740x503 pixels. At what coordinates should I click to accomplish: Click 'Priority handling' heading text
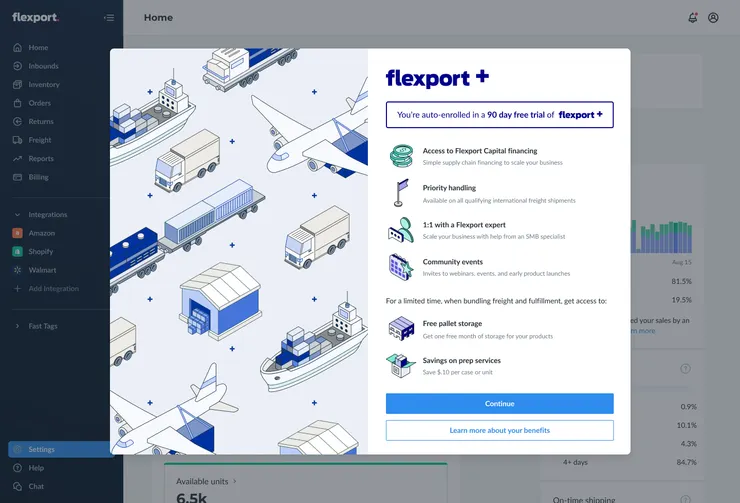click(449, 188)
